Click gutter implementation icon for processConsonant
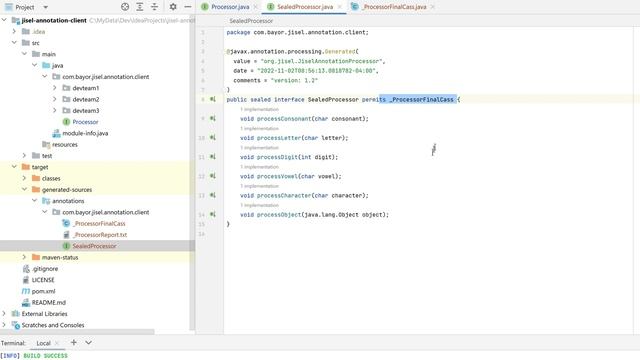Image resolution: width=640 pixels, height=360 pixels. [x=213, y=118]
